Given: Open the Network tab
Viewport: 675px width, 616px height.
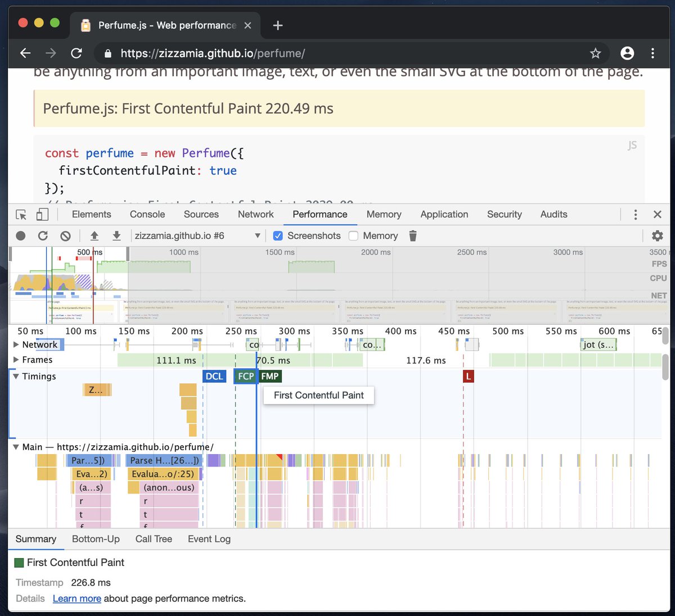Looking at the screenshot, I should (x=256, y=214).
